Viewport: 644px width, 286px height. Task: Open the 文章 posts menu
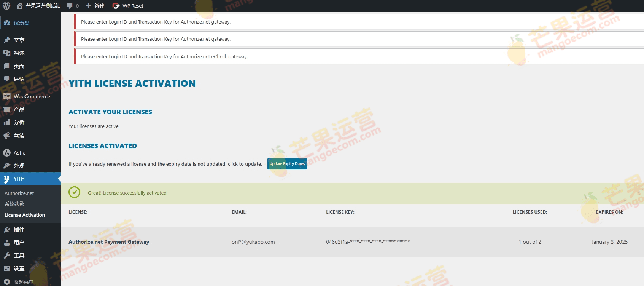30,40
